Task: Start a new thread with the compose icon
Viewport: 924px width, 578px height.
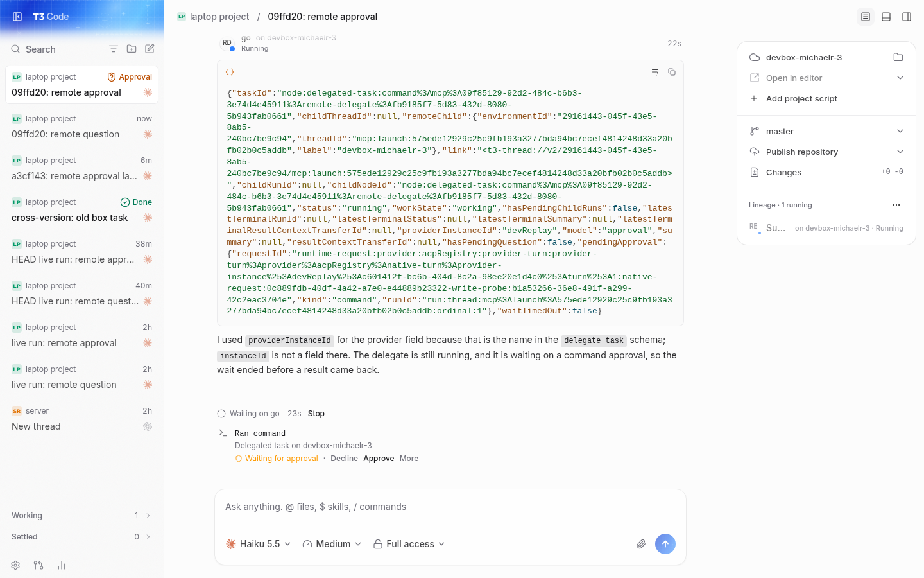Action: (150, 49)
